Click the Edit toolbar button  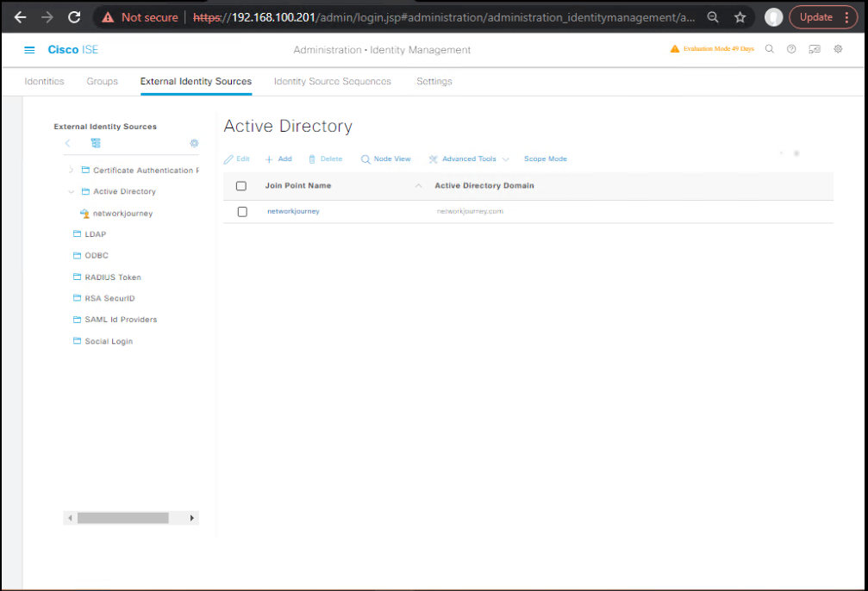click(x=237, y=159)
